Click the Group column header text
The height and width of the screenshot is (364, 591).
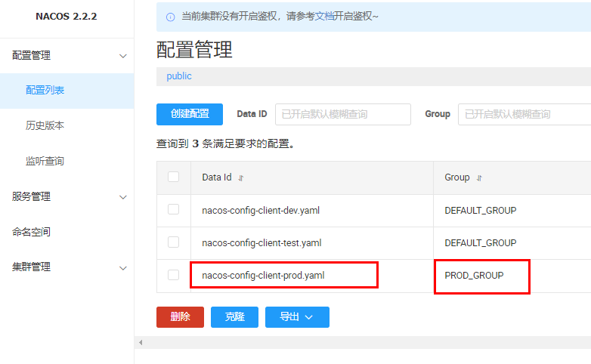pyautogui.click(x=457, y=177)
